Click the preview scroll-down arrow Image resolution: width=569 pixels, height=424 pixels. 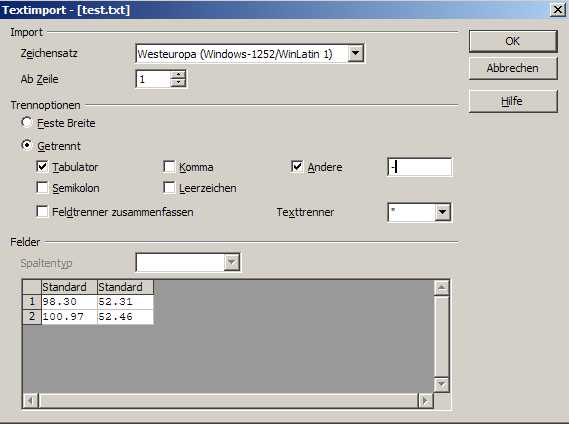pos(442,384)
